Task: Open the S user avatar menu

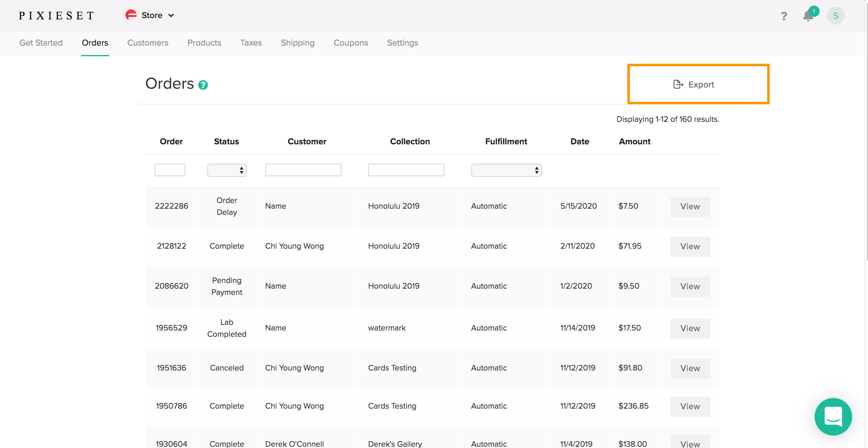Action: click(x=836, y=16)
